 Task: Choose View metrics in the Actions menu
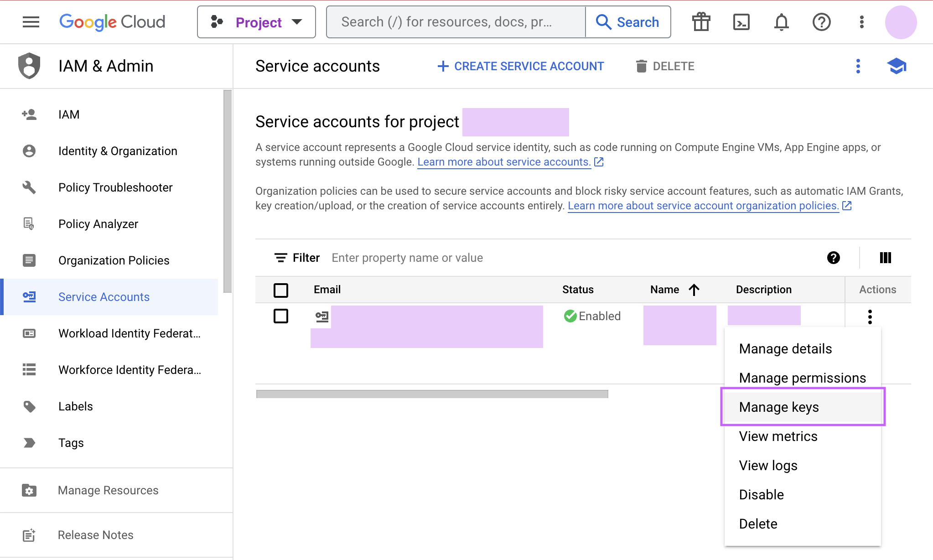778,436
